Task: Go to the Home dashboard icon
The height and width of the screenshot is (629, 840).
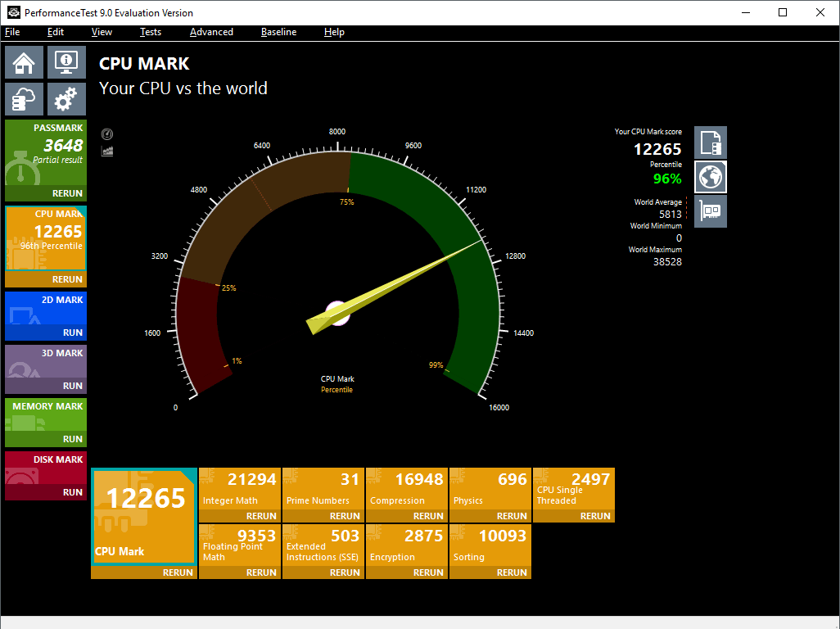Action: (24, 62)
